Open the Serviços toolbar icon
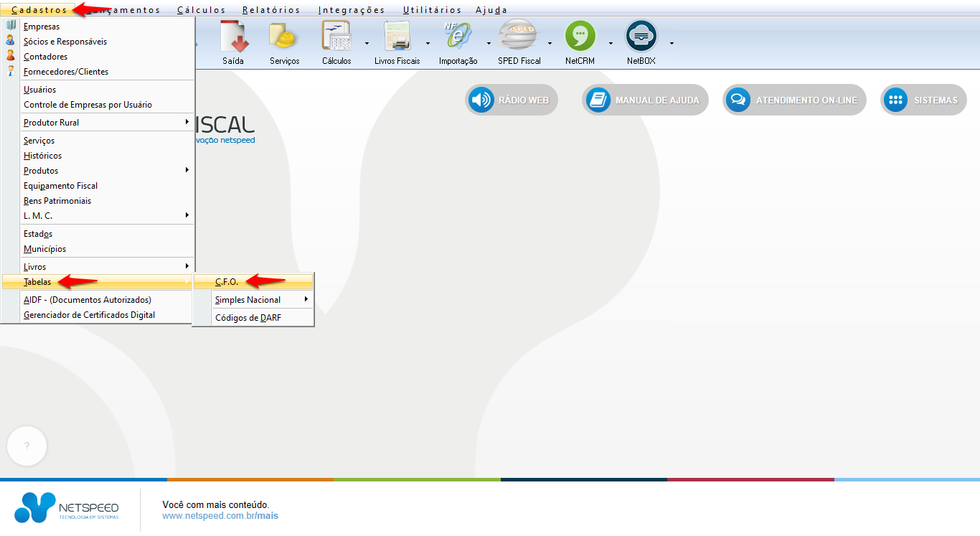This screenshot has height=536, width=980. pyautogui.click(x=284, y=38)
